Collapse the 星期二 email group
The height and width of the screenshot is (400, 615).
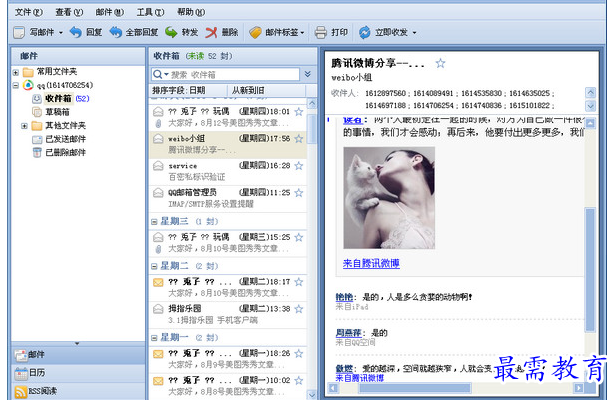click(x=154, y=267)
